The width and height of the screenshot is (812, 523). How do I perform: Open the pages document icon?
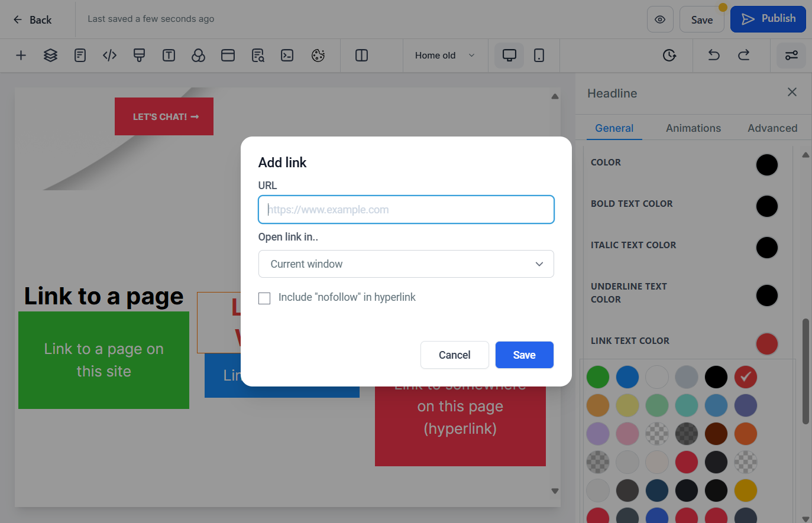click(80, 56)
